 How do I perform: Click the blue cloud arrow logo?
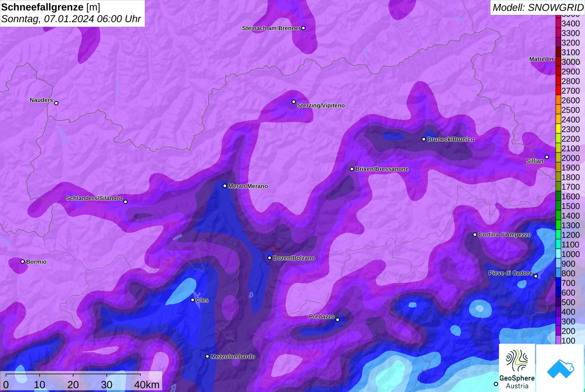(560, 368)
